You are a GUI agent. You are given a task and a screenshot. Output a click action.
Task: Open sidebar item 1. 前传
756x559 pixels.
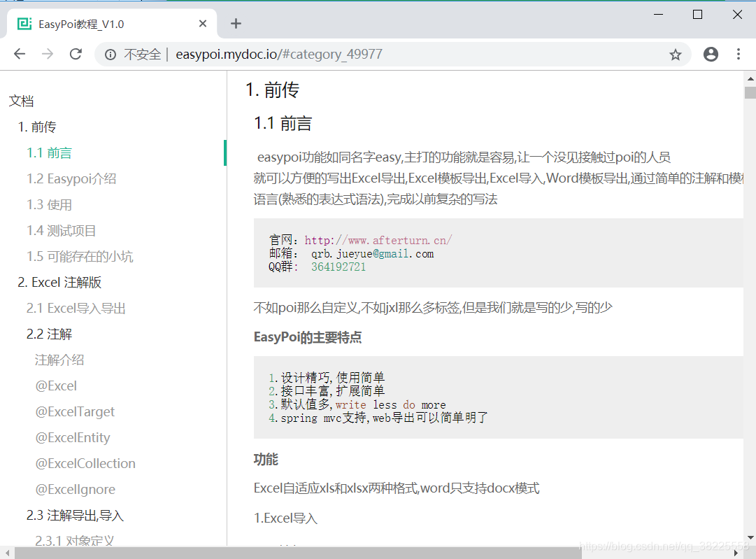click(x=37, y=127)
